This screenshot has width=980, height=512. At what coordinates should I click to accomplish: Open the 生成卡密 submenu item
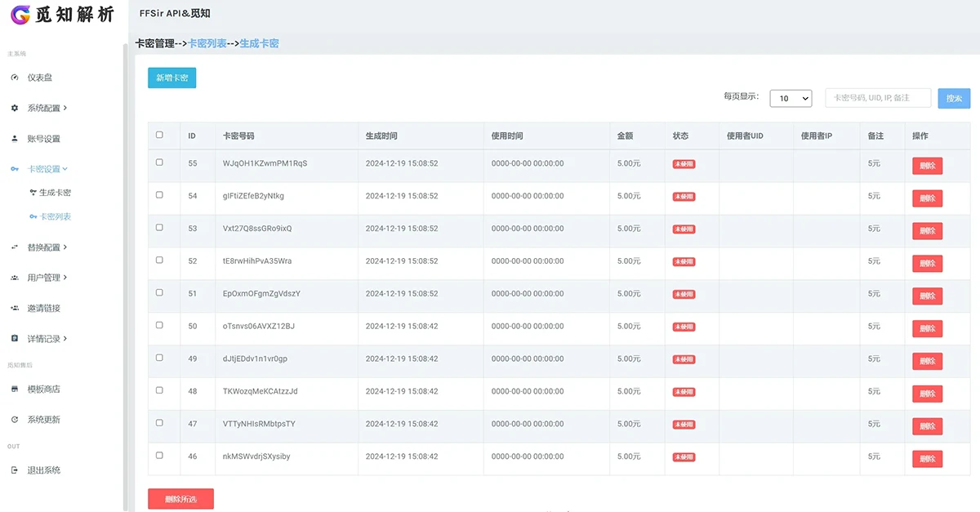(x=55, y=193)
